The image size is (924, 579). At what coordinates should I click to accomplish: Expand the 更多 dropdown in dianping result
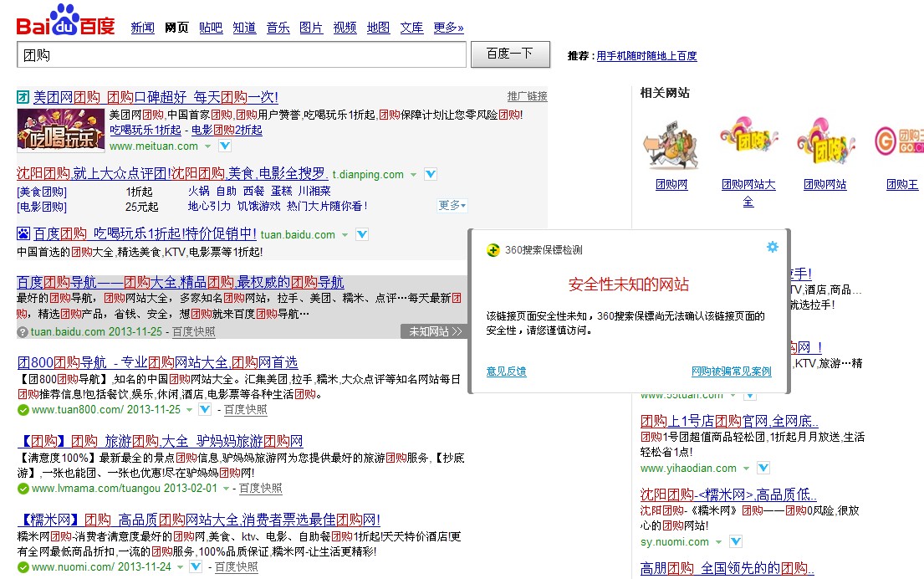(x=452, y=205)
